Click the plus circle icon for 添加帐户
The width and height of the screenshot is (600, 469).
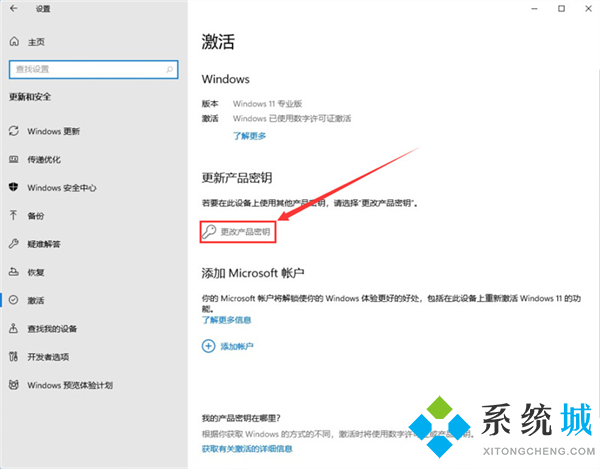coord(209,346)
